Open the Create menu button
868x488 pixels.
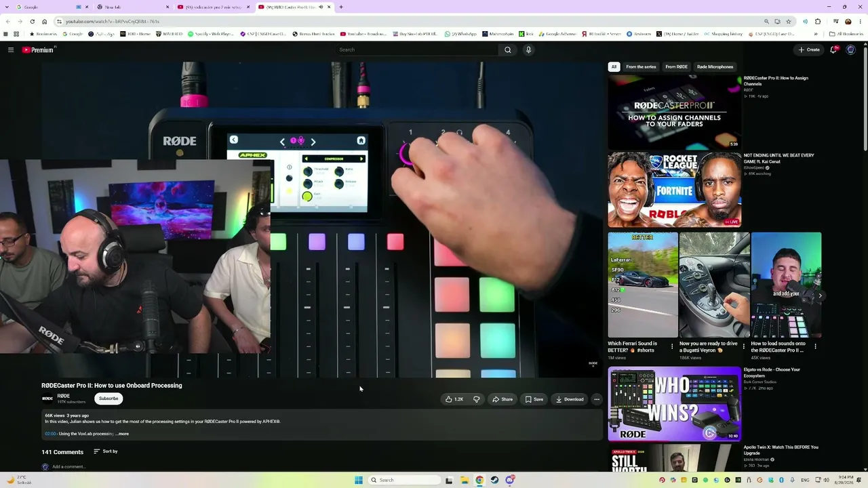[809, 49]
